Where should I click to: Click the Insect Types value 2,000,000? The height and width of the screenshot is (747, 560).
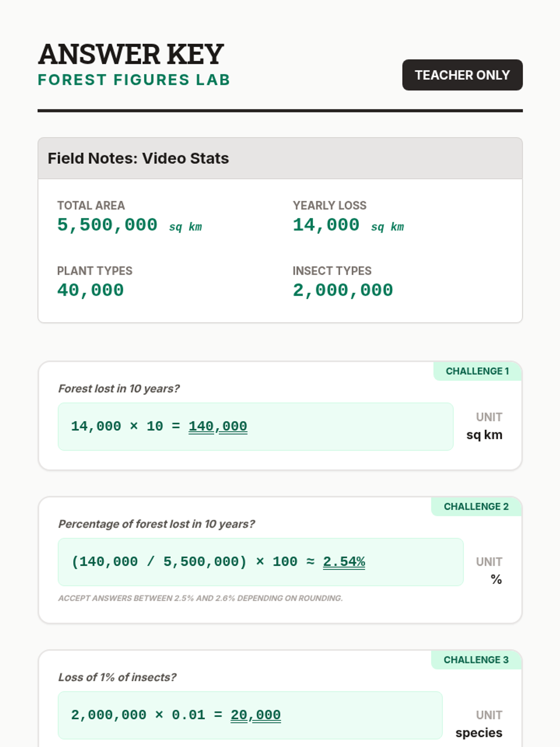pyautogui.click(x=343, y=290)
